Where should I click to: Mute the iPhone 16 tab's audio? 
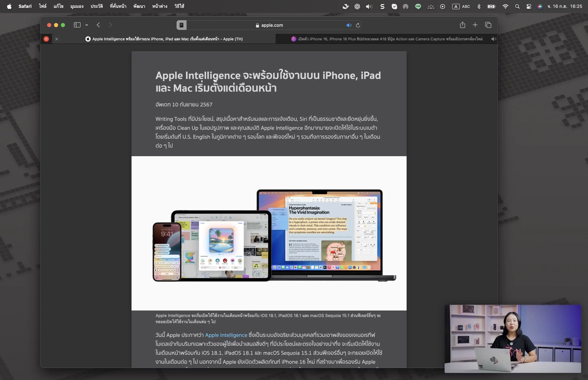click(494, 39)
